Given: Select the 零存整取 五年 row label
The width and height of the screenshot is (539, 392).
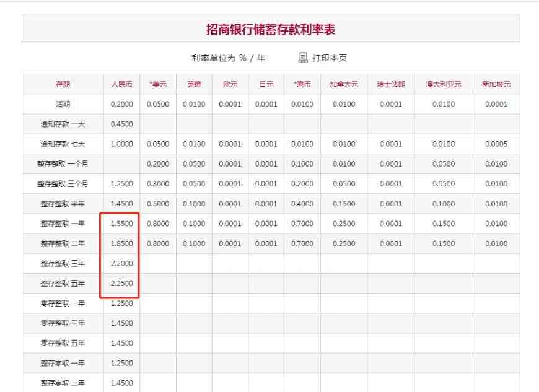Looking at the screenshot, I should [63, 343].
